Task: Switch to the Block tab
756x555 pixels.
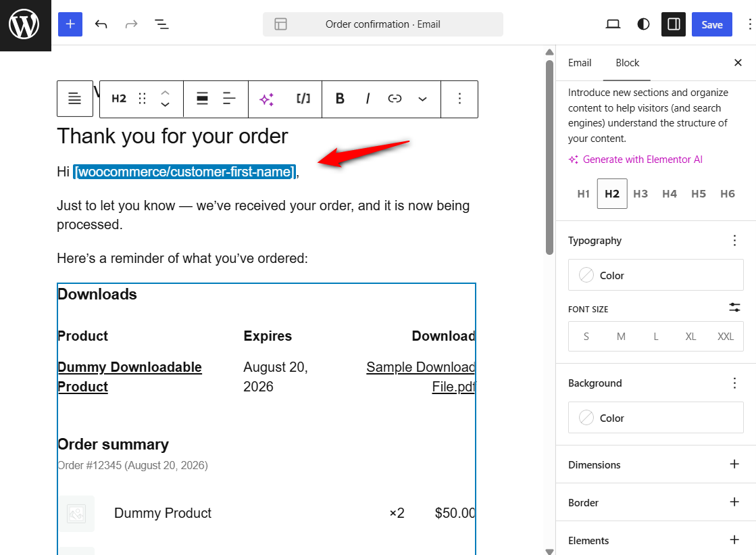Action: (x=627, y=63)
